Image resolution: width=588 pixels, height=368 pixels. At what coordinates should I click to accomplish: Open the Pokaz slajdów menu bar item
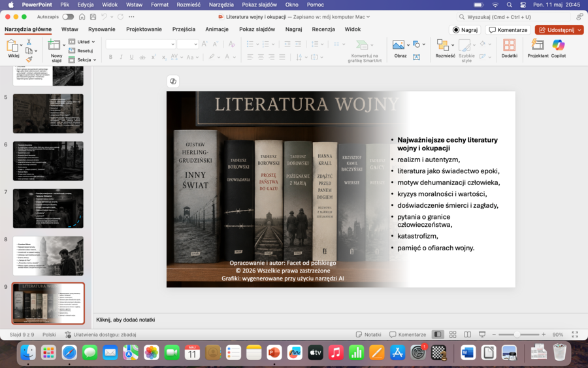(259, 5)
